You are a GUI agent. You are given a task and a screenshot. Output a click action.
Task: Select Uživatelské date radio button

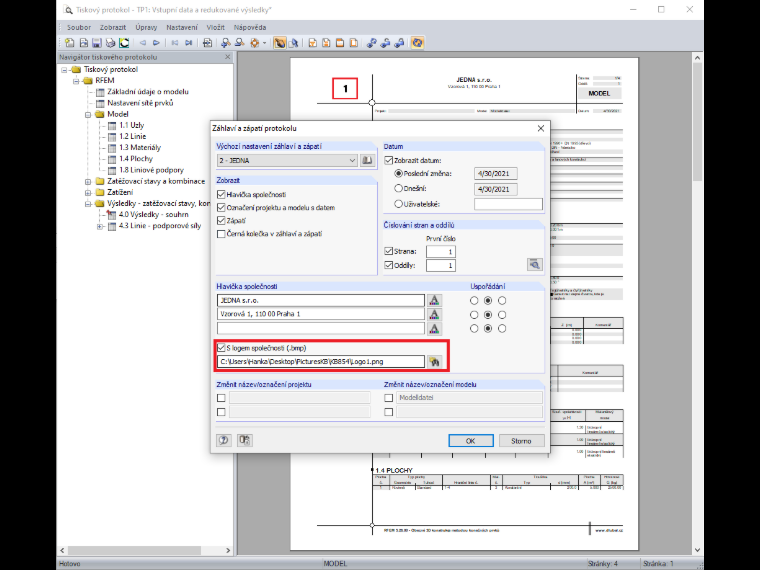point(398,204)
